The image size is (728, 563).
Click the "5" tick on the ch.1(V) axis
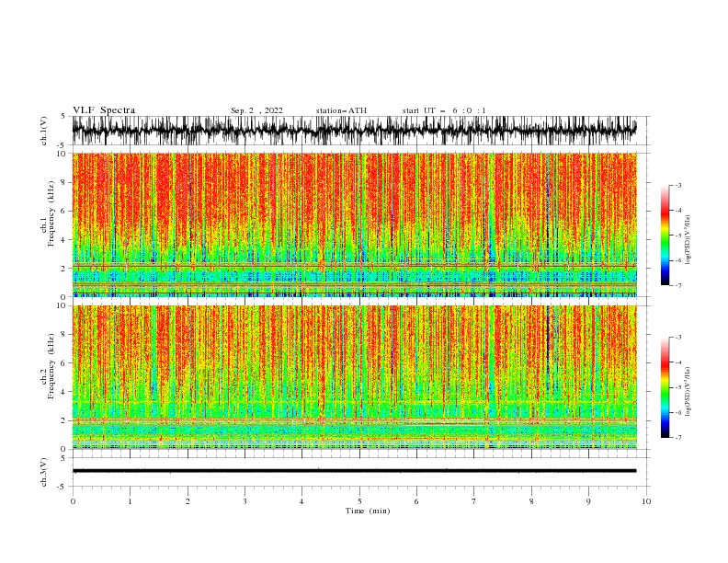[64, 117]
